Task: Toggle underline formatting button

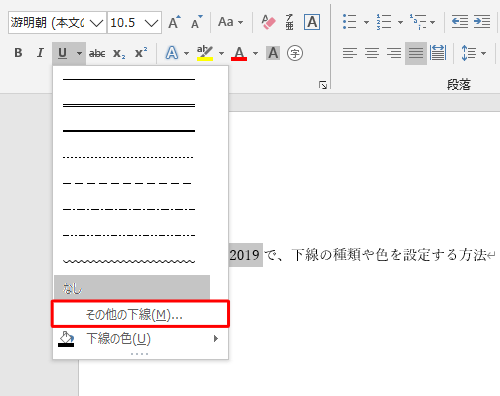Action: pos(62,53)
